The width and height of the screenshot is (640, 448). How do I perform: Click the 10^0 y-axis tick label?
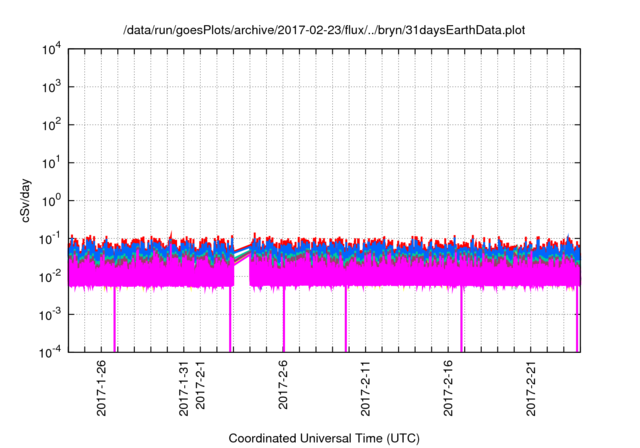click(x=49, y=200)
